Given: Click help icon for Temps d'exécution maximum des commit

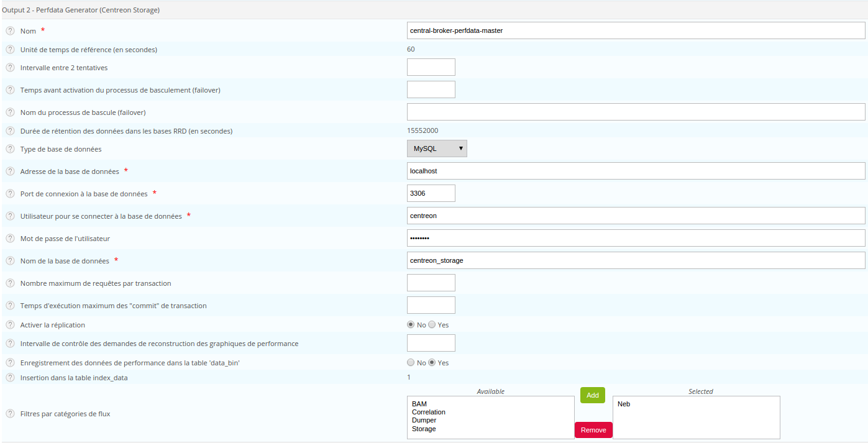Looking at the screenshot, I should [x=10, y=306].
